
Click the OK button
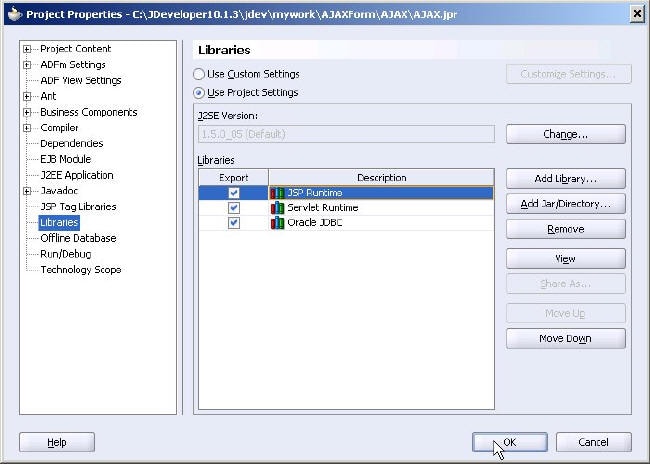tap(510, 442)
